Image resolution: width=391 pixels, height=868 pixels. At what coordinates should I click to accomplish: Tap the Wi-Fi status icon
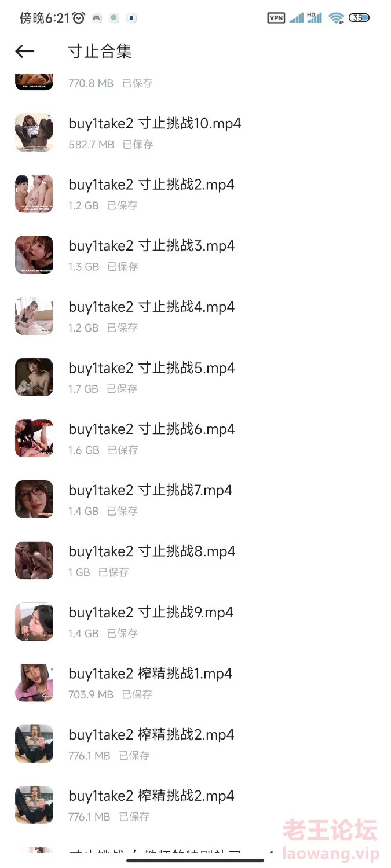coord(337,18)
